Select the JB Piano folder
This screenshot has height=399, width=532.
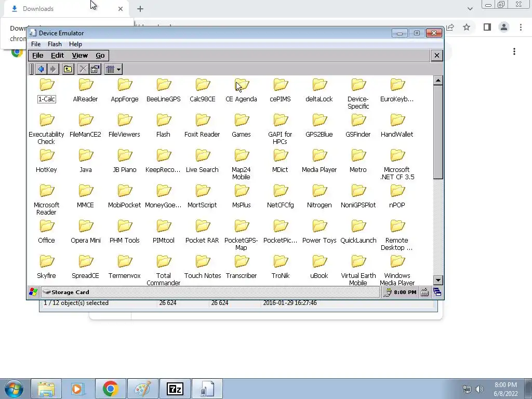(x=125, y=161)
